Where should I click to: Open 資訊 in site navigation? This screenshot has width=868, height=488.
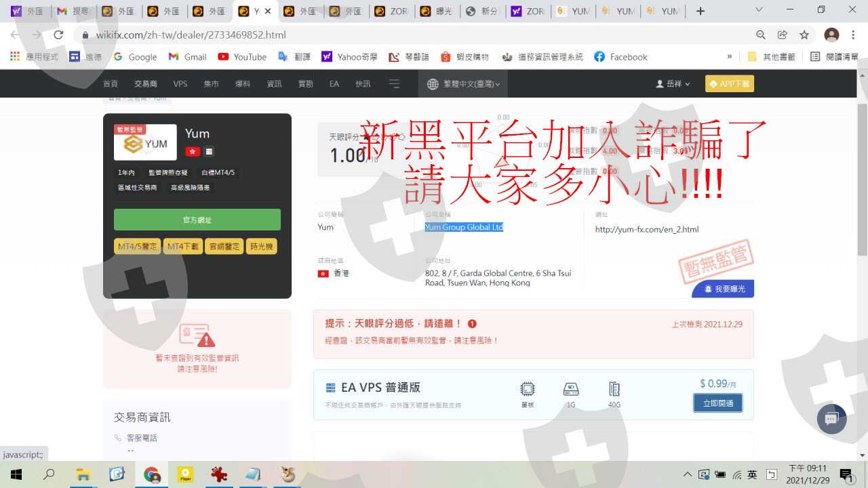click(275, 84)
